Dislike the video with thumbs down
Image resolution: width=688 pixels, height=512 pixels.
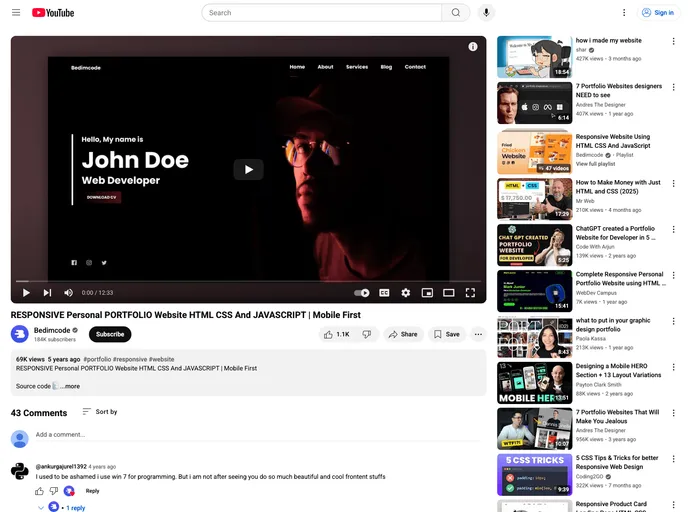pyautogui.click(x=367, y=334)
